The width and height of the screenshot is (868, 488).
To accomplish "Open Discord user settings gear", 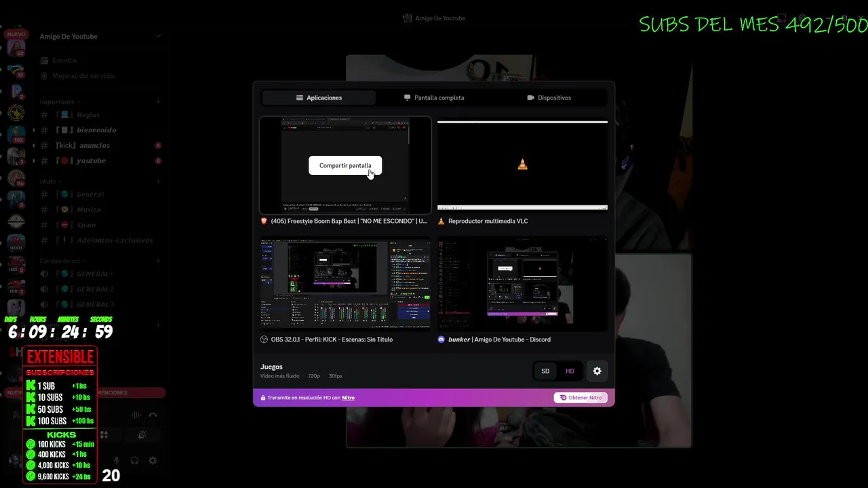I will (153, 460).
